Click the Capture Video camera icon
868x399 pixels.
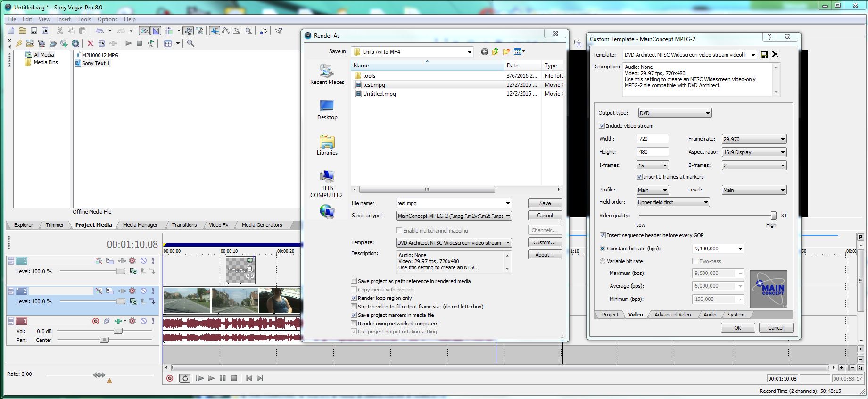click(41, 43)
